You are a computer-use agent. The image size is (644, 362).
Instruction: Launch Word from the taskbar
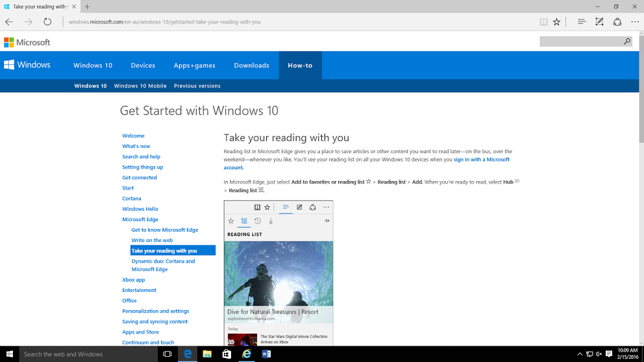click(266, 354)
